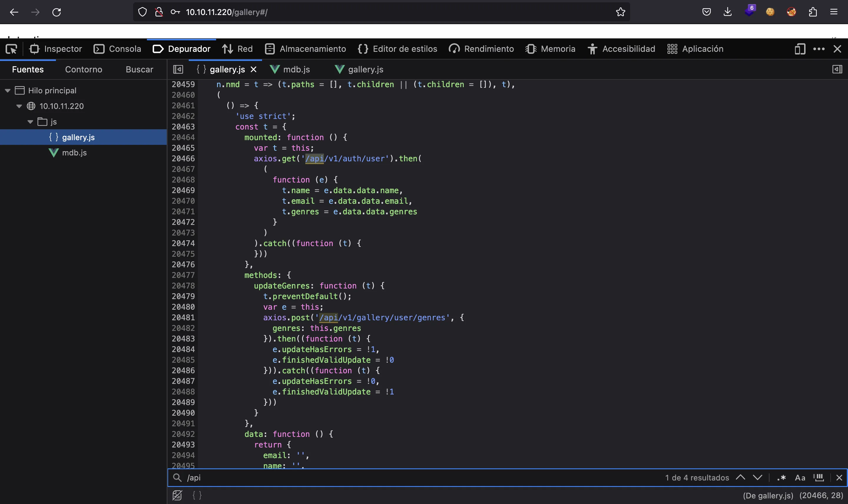Bookmark this page with the star
848x504 pixels.
(x=620, y=12)
